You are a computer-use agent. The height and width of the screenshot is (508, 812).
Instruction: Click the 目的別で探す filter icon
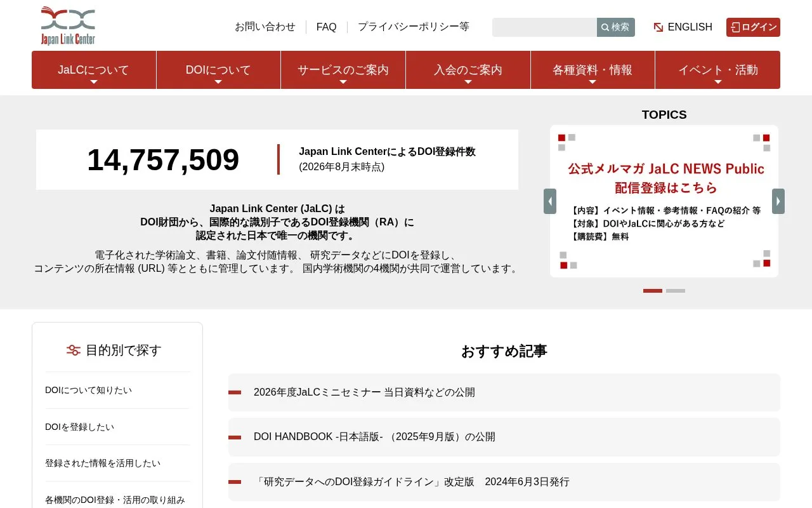74,350
